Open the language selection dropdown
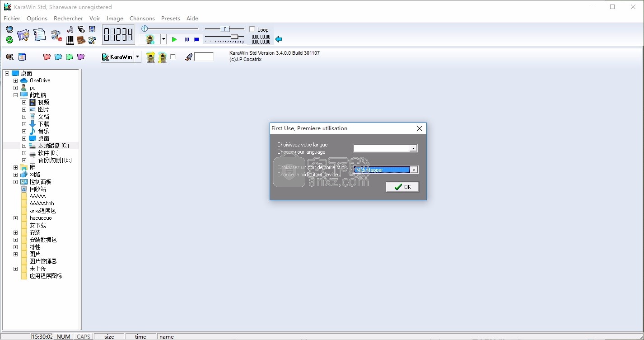 pos(413,148)
